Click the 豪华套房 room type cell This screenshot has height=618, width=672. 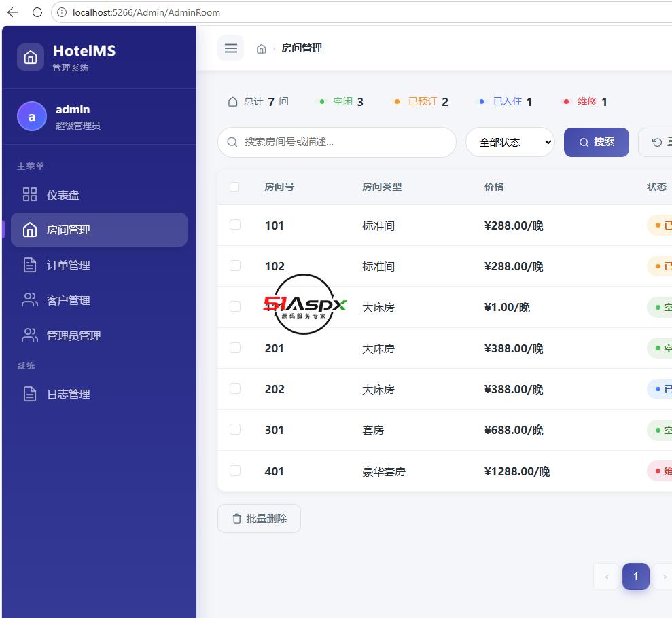(384, 471)
